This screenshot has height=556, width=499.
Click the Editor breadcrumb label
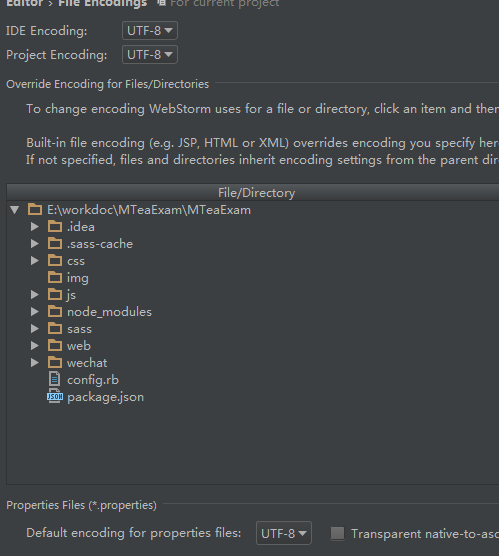pos(24,3)
